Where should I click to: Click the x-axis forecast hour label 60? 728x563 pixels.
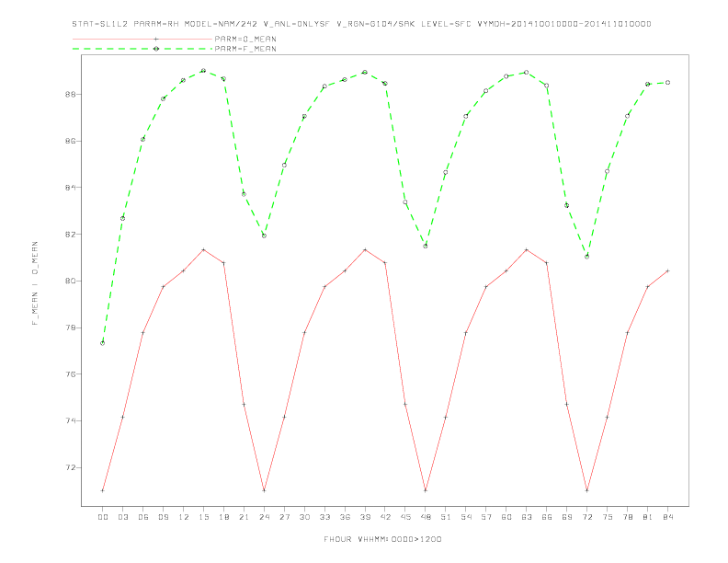coord(506,517)
